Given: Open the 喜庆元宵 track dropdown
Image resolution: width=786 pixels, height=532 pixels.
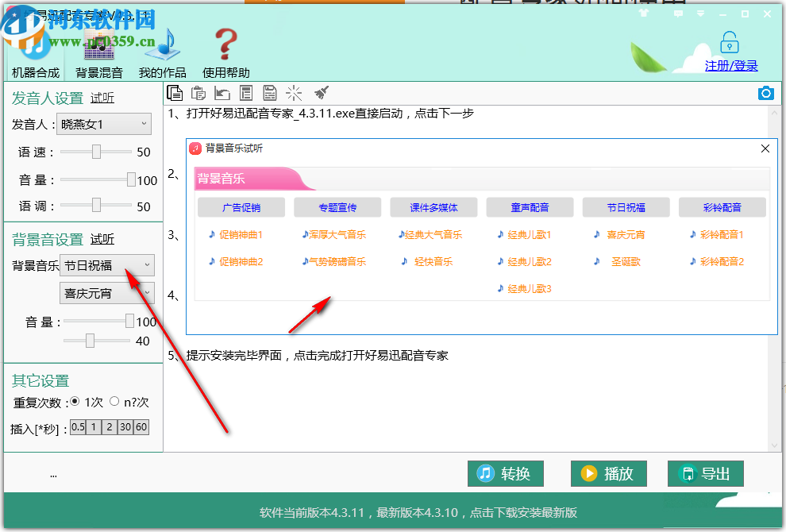Looking at the screenshot, I should coord(106,293).
